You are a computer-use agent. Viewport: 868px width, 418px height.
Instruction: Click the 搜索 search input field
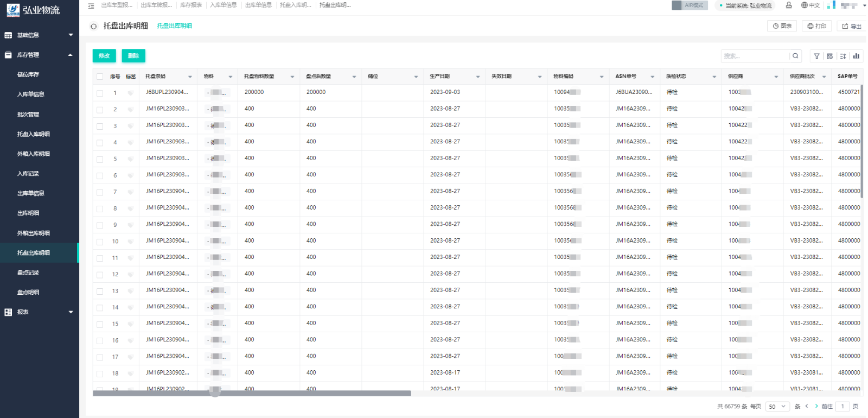(x=755, y=56)
